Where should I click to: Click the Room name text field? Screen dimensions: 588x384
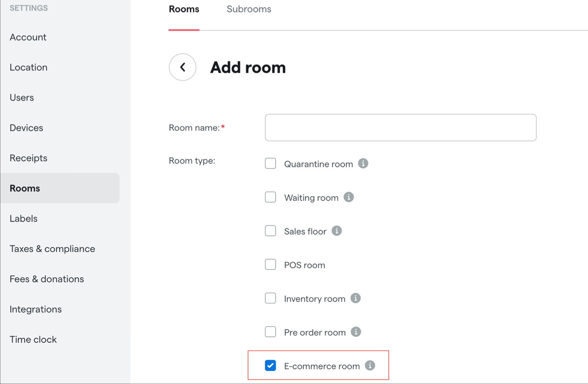(x=401, y=127)
